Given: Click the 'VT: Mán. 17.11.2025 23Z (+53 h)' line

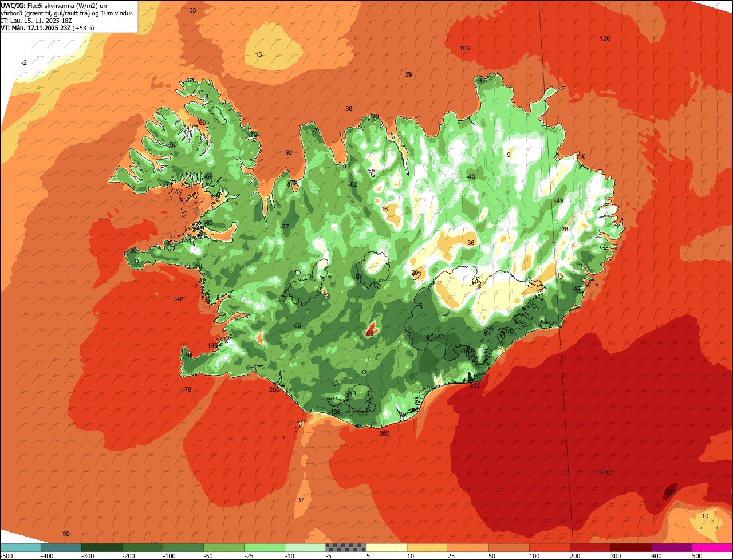Looking at the screenshot, I should [48, 27].
